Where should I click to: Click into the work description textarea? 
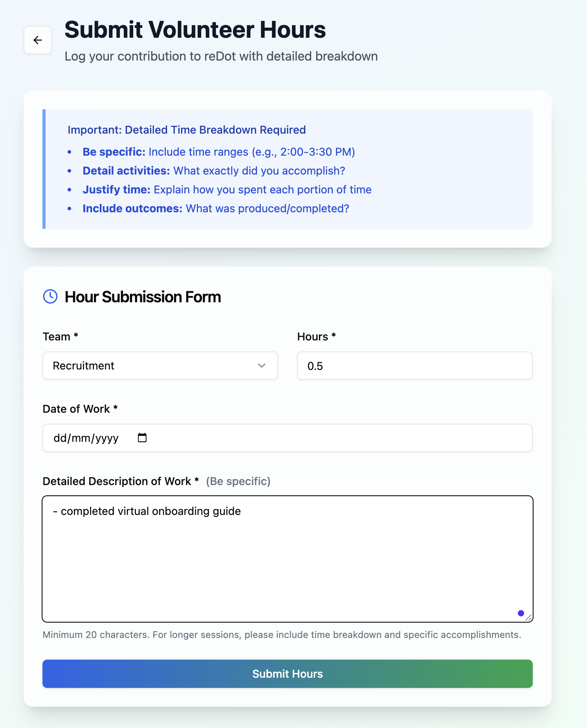pyautogui.click(x=287, y=558)
